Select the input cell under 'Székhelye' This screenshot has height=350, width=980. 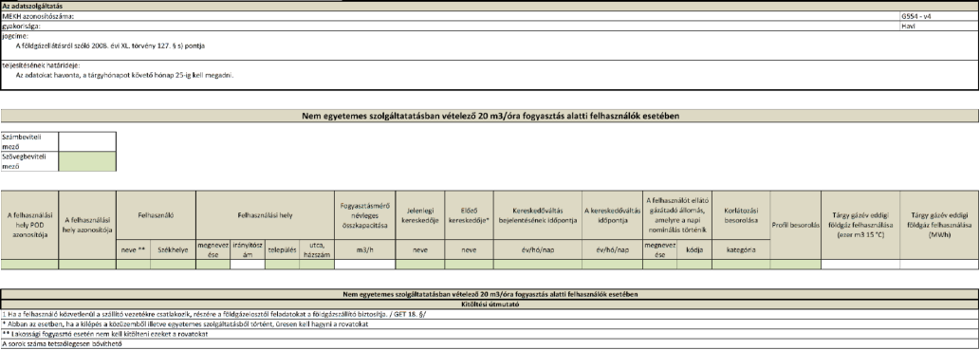click(x=173, y=265)
